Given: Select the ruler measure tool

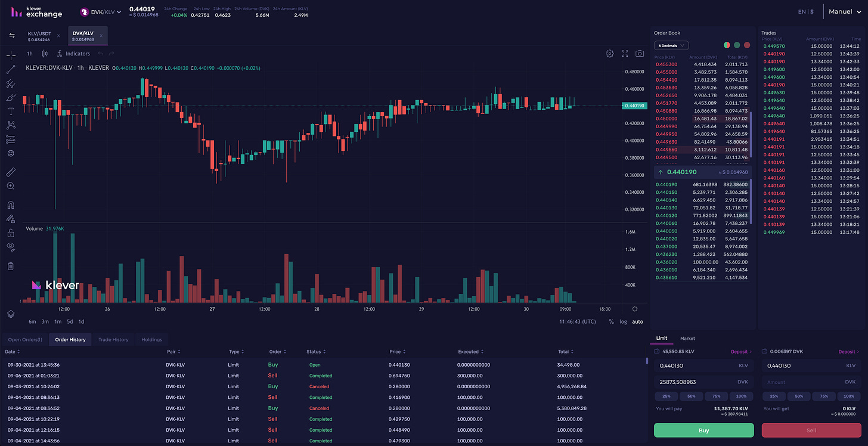Looking at the screenshot, I should [x=11, y=172].
